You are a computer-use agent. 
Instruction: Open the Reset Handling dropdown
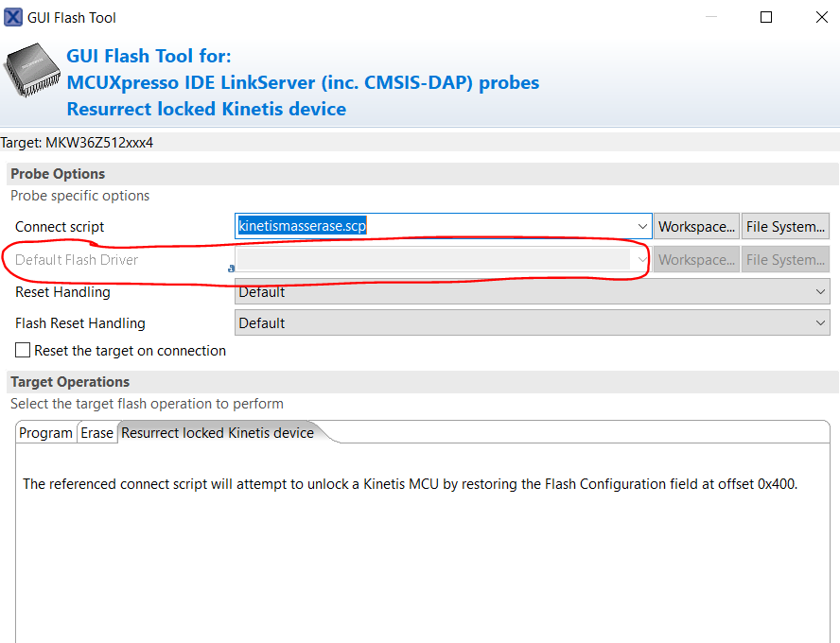point(532,292)
